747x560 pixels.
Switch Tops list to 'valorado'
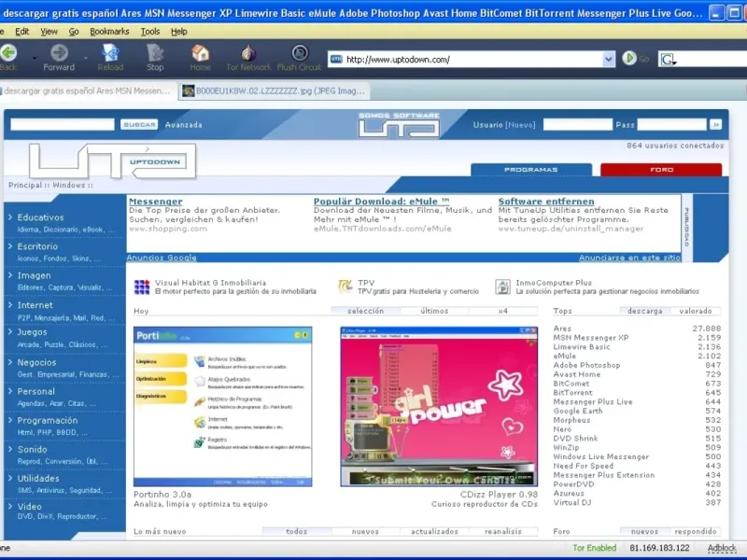pyautogui.click(x=695, y=311)
